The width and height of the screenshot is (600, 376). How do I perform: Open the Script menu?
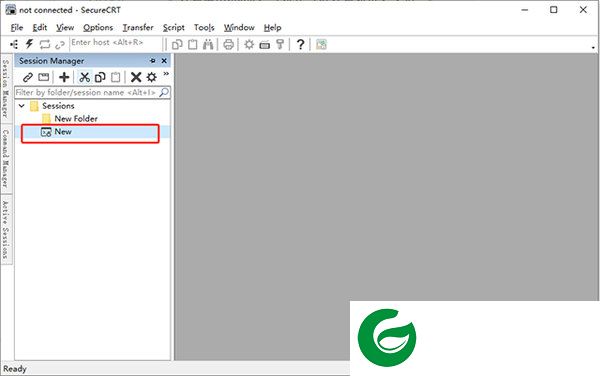[x=174, y=28]
